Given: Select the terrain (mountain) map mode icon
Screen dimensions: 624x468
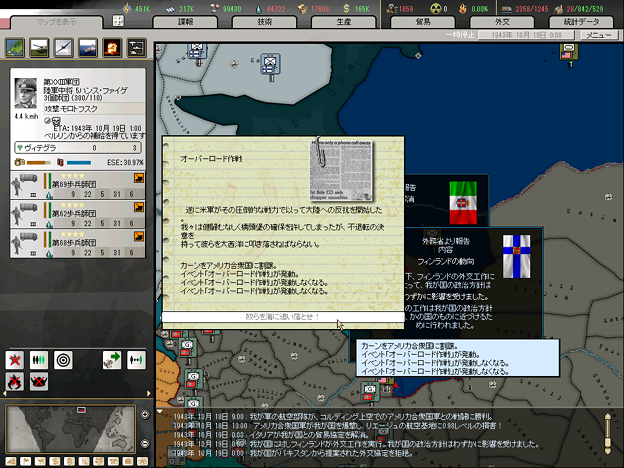Looking at the screenshot, I should pos(11,461).
